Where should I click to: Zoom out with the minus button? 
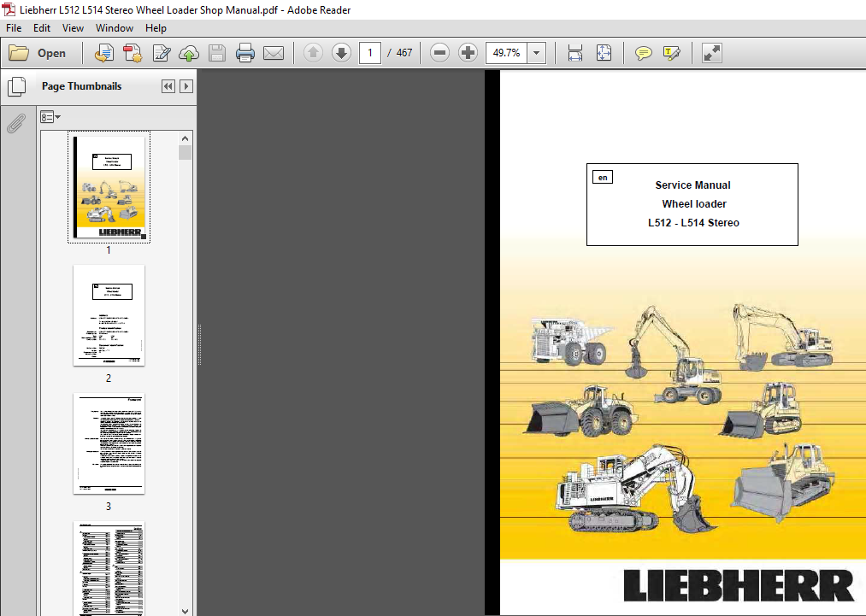point(439,53)
